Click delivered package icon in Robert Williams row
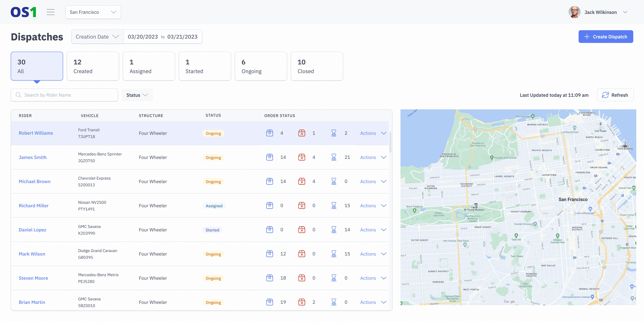Image resolution: width=644 pixels, height=323 pixels. coord(270,133)
